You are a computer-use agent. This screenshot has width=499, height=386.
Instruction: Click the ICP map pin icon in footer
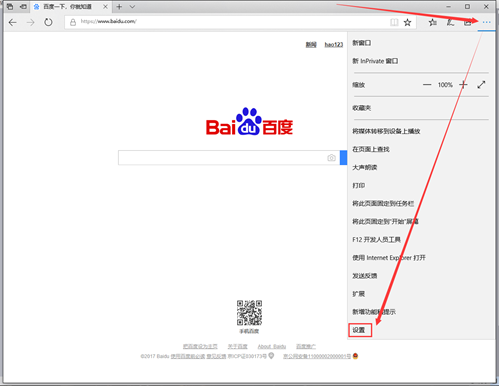tap(271, 356)
